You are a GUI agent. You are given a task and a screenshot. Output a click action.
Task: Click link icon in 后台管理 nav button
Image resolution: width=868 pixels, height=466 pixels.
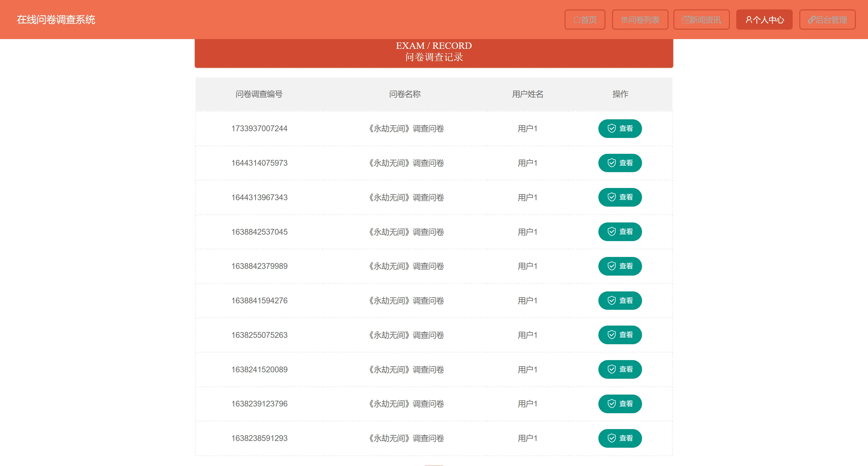click(811, 20)
